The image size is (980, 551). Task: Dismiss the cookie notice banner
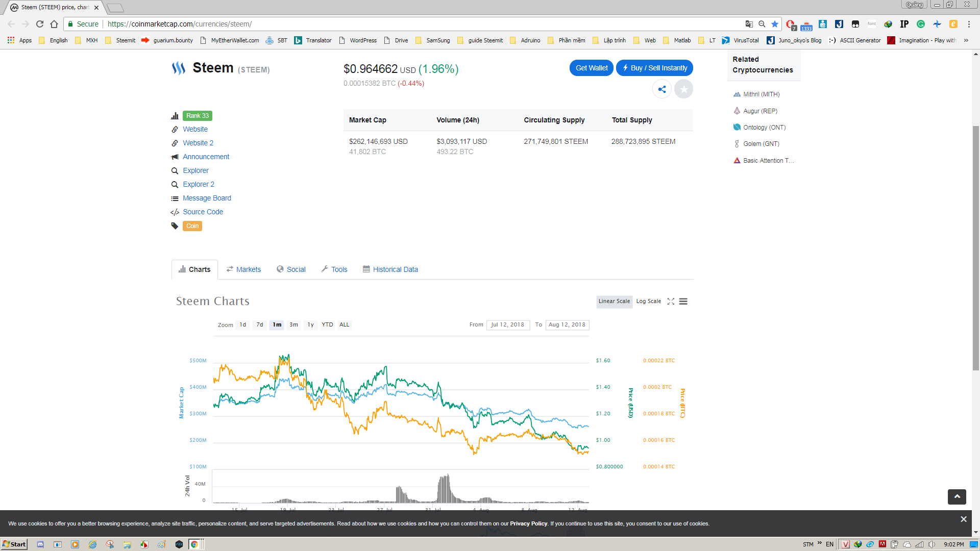point(963,519)
